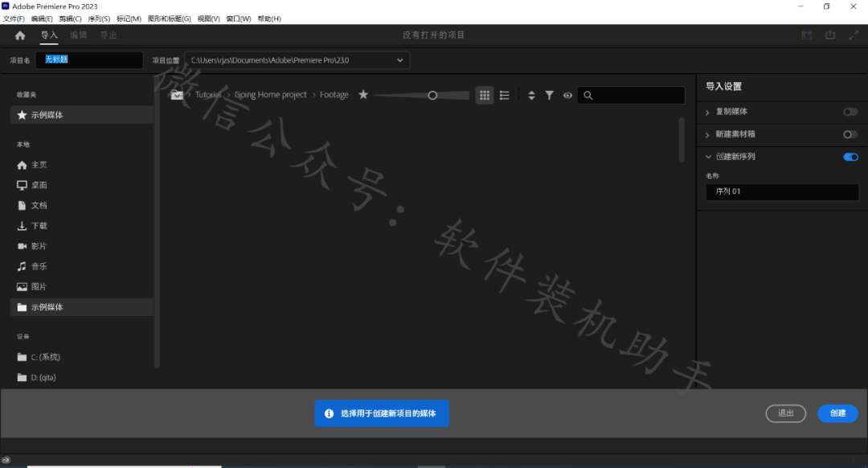
Task: Switch to list view
Action: click(504, 95)
